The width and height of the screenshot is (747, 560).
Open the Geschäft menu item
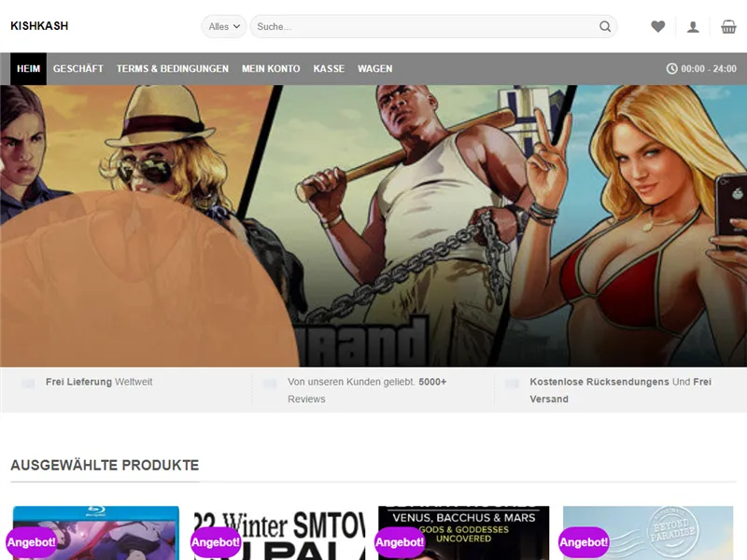[x=78, y=69]
